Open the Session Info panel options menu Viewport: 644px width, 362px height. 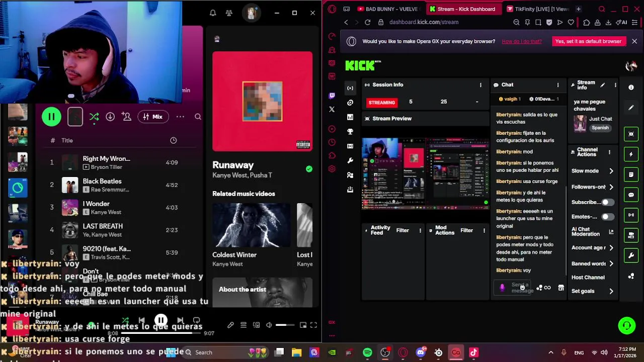click(480, 85)
